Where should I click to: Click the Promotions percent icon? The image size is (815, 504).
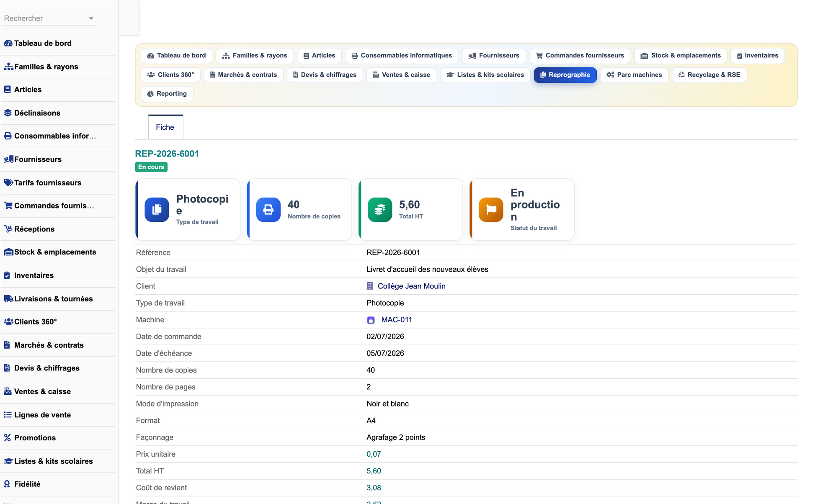(x=7, y=438)
